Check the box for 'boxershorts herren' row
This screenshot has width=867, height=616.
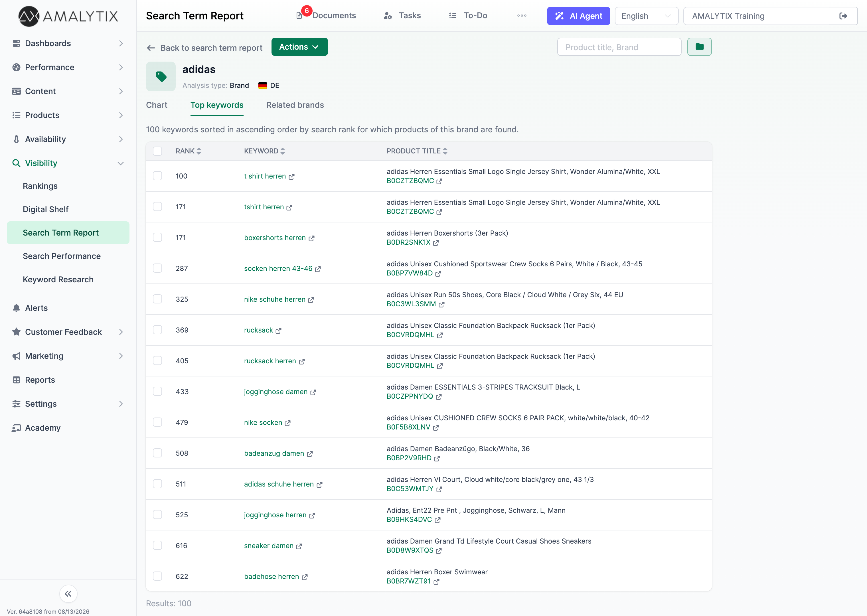point(157,237)
